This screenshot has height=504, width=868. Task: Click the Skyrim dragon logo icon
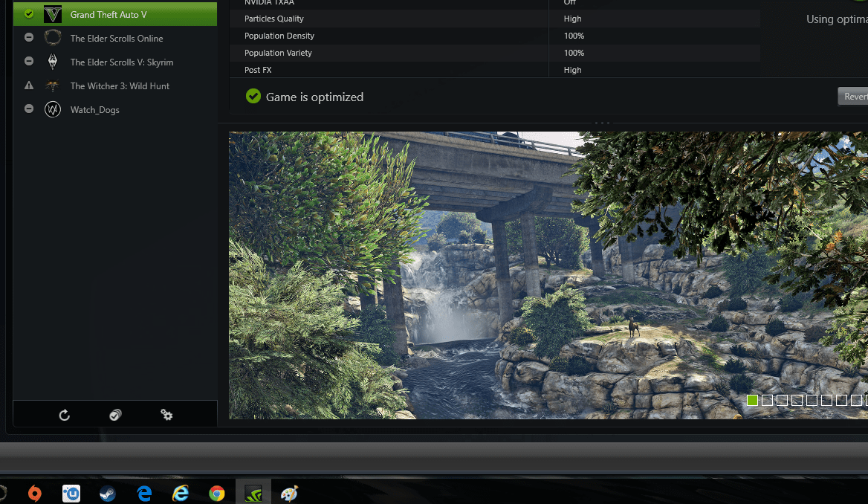pyautogui.click(x=53, y=62)
